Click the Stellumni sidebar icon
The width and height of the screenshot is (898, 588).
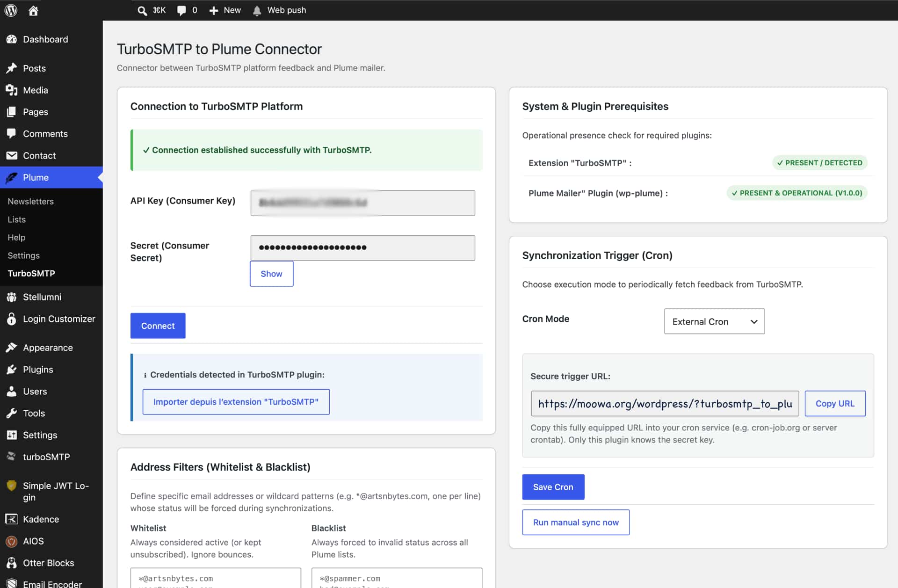pos(12,297)
